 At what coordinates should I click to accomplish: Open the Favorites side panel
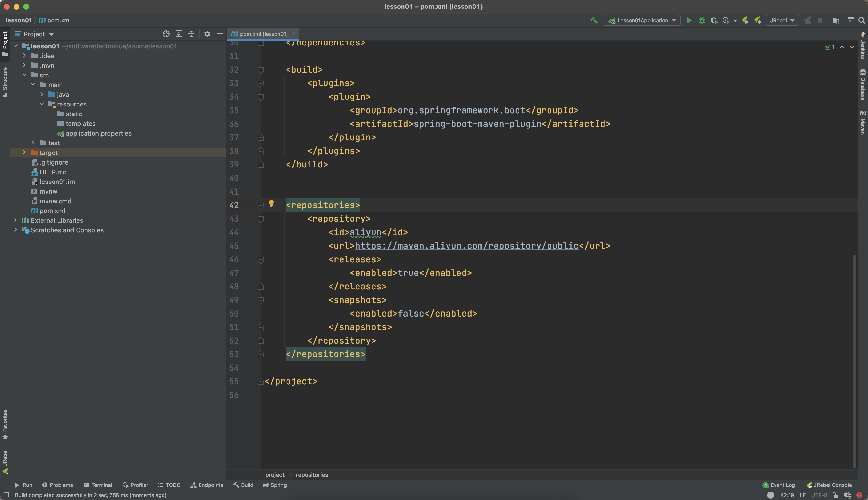[5, 424]
